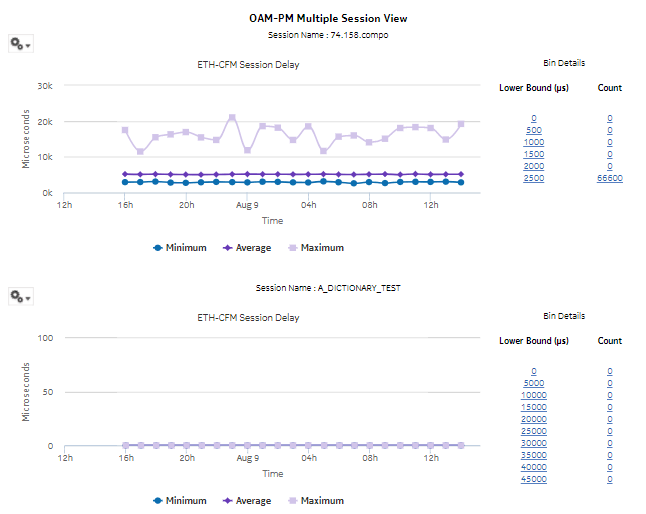Click the Count header in bottom bin table
This screenshot has height=514, width=646.
pos(610,341)
